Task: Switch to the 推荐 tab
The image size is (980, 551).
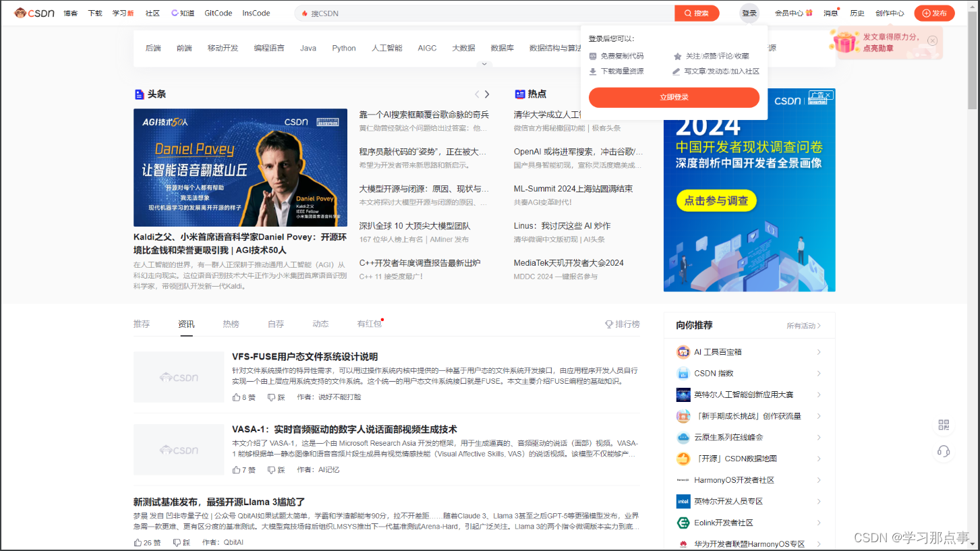Action: [x=142, y=324]
